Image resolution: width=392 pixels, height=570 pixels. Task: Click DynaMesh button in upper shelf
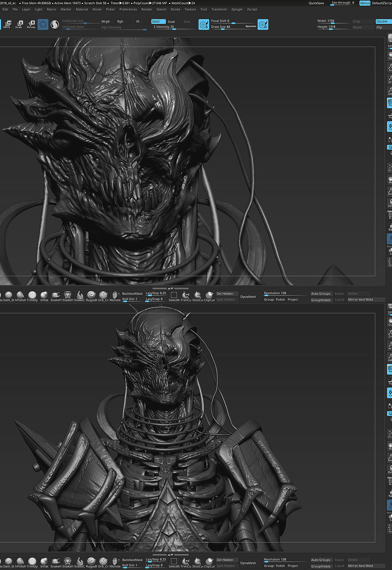[x=248, y=297]
